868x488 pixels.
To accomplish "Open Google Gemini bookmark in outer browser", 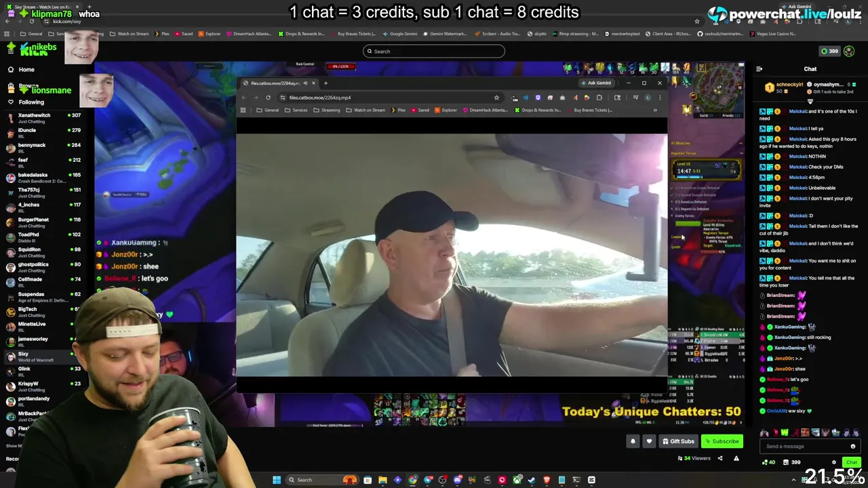I will coord(400,33).
